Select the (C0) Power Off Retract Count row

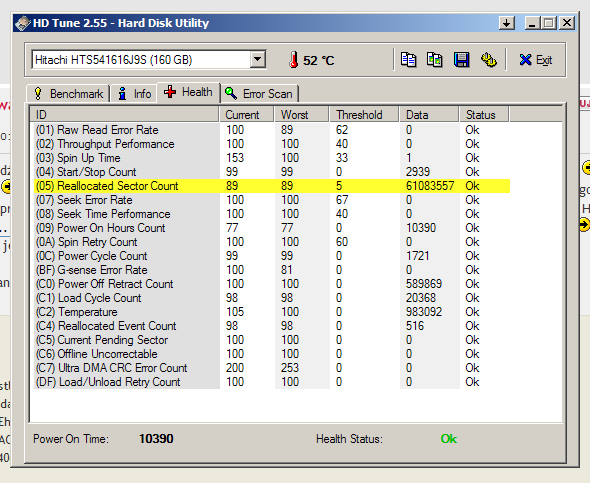(x=272, y=284)
